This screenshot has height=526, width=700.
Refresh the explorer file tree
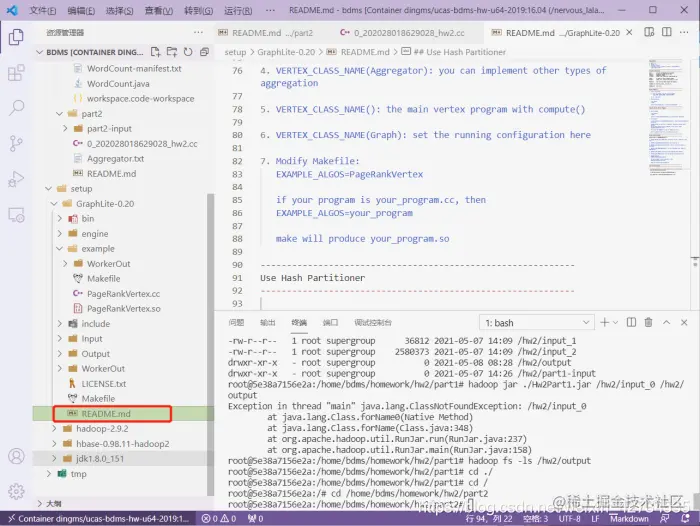click(x=188, y=52)
